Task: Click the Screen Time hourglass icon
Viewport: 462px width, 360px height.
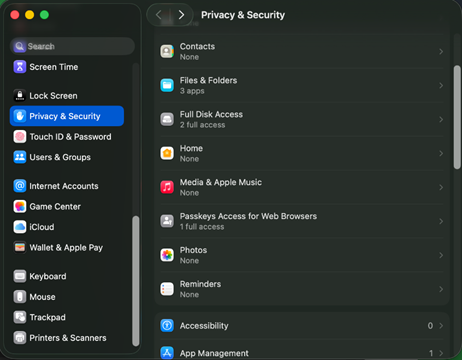Action: 20,67
